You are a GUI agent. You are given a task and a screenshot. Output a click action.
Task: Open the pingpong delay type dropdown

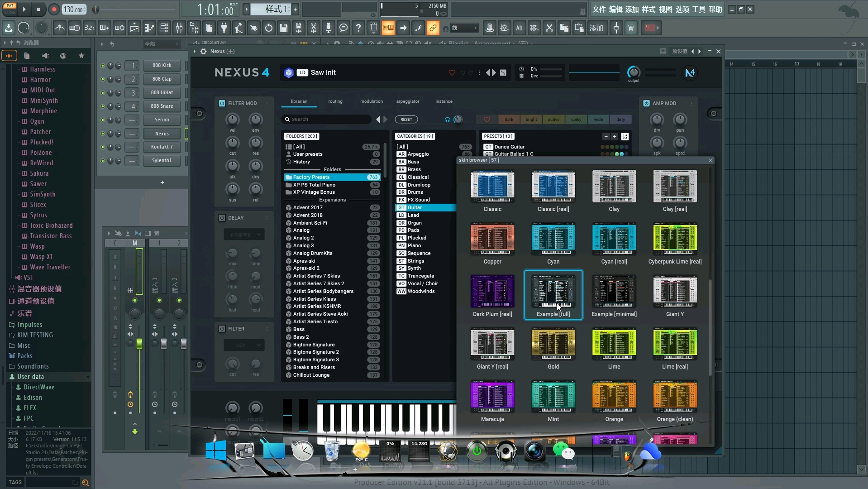[244, 234]
